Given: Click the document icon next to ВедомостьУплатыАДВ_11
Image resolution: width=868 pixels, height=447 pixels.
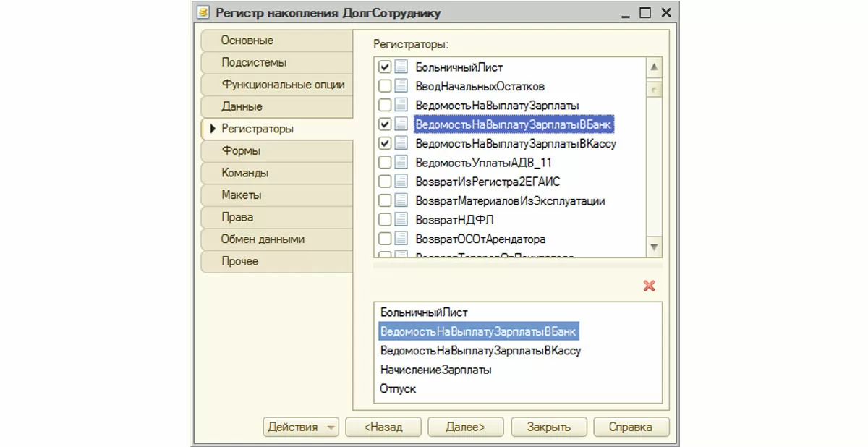Looking at the screenshot, I should click(401, 162).
